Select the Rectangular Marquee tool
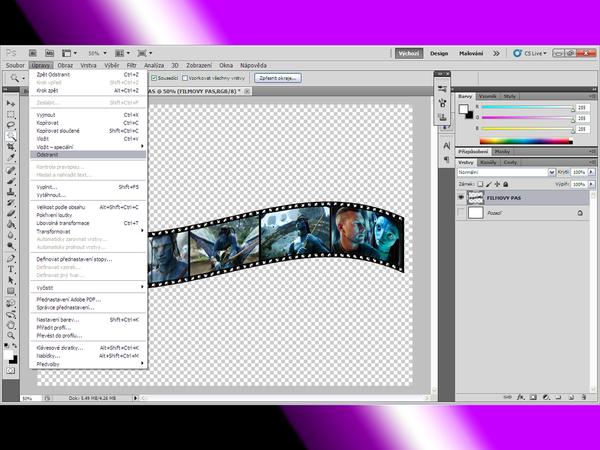The height and width of the screenshot is (450, 600). [11, 113]
